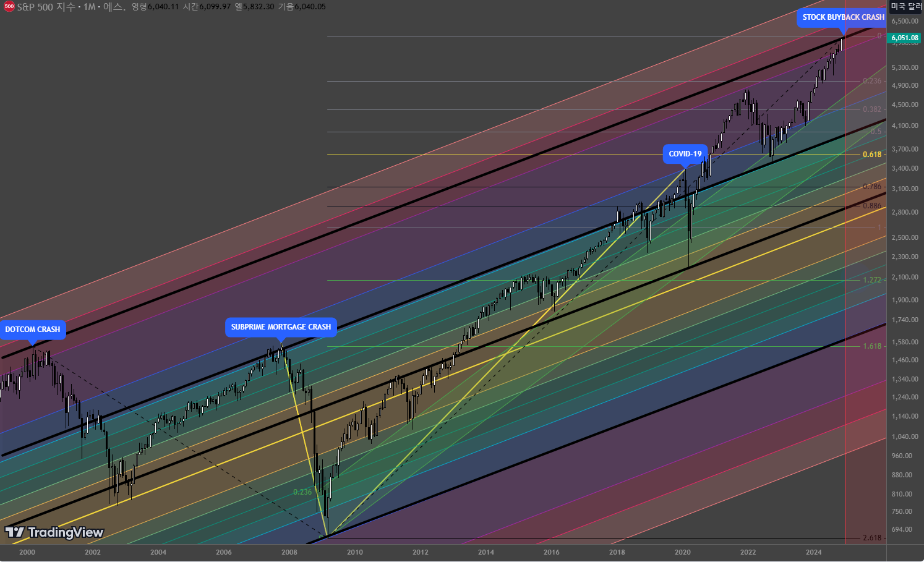The height and width of the screenshot is (562, 924).
Task: Click the yellow 0.618 Fibonacci level label
Action: click(872, 155)
